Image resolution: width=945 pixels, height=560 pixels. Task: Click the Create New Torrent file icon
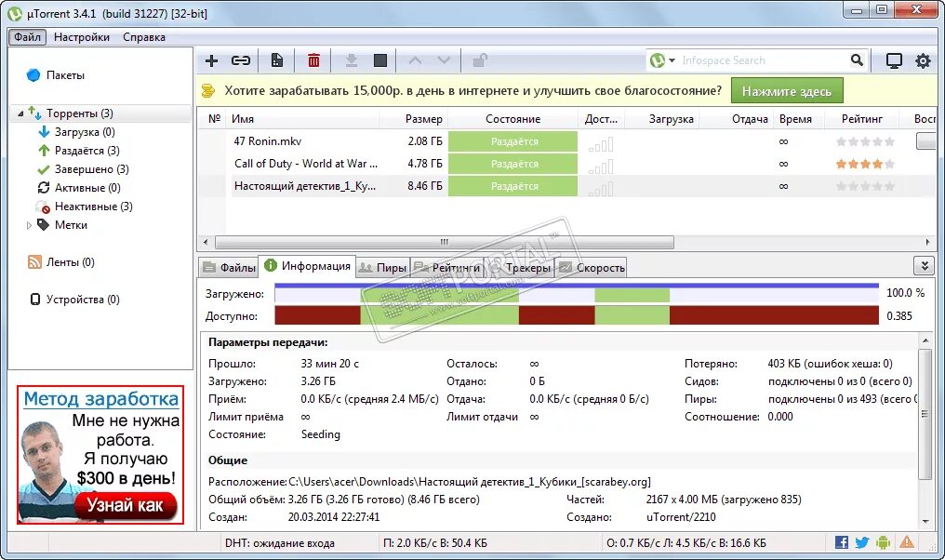click(x=276, y=60)
